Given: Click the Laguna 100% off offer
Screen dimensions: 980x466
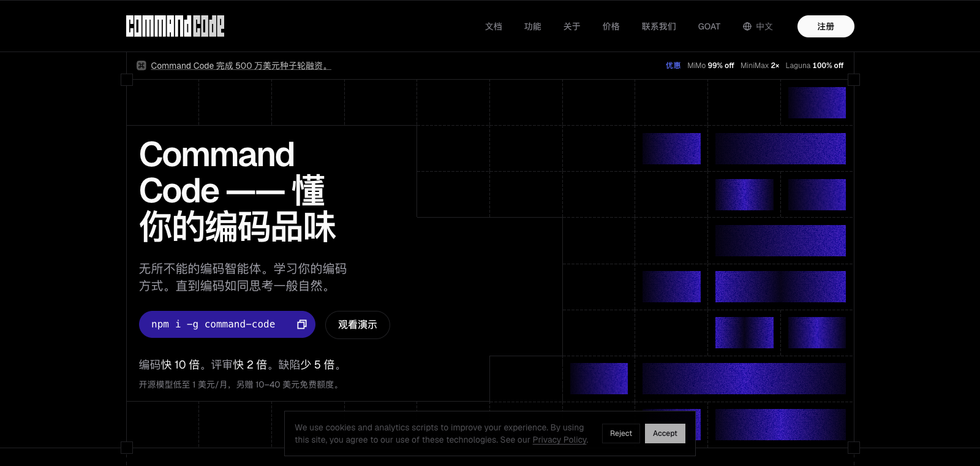Looking at the screenshot, I should click(815, 66).
